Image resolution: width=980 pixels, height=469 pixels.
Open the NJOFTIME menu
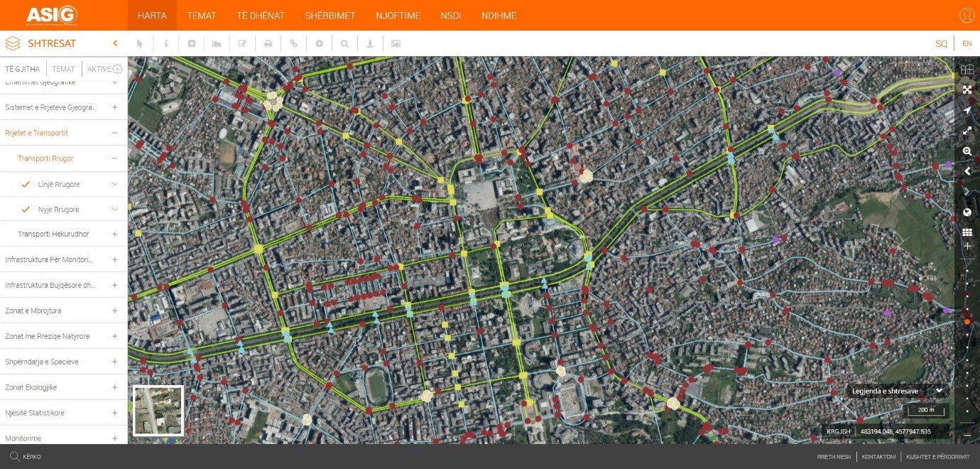[398, 16]
